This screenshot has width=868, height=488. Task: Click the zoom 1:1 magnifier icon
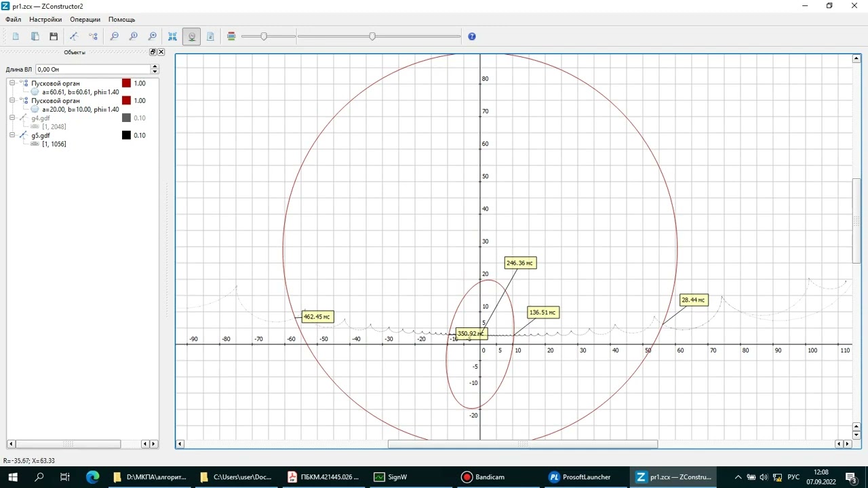pyautogui.click(x=134, y=37)
